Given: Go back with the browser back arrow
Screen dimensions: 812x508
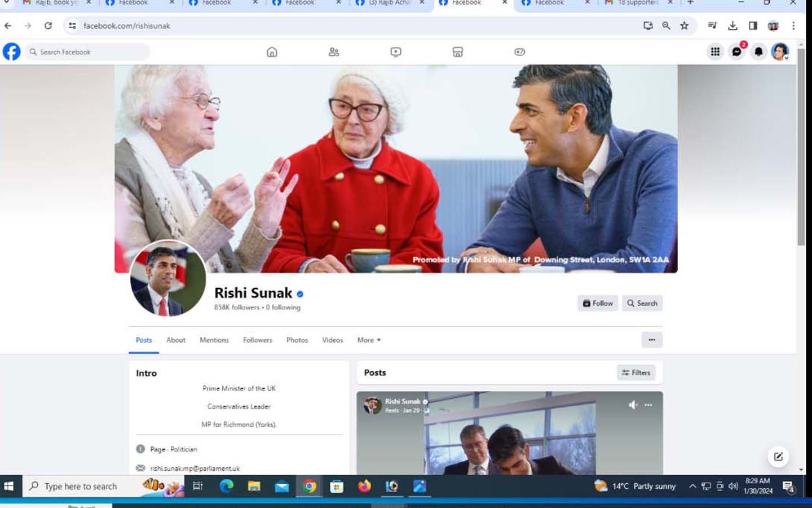Looking at the screenshot, I should 8,25.
